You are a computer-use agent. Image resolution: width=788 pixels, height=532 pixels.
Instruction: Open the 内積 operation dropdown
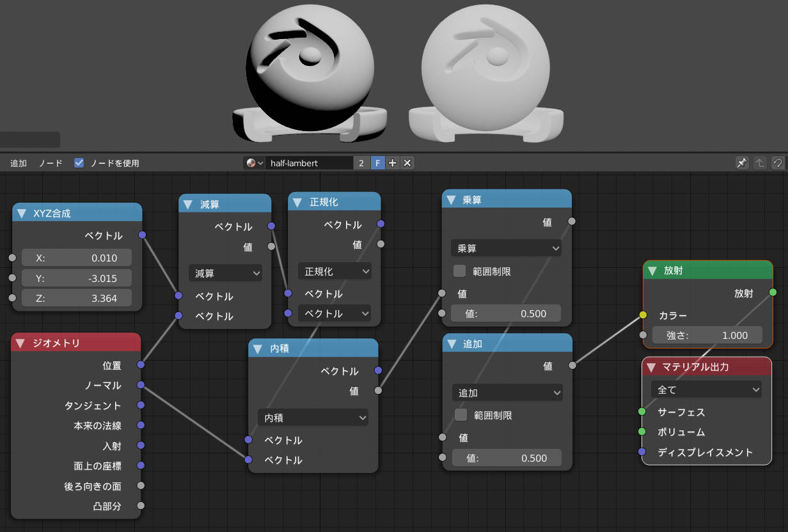pyautogui.click(x=313, y=418)
